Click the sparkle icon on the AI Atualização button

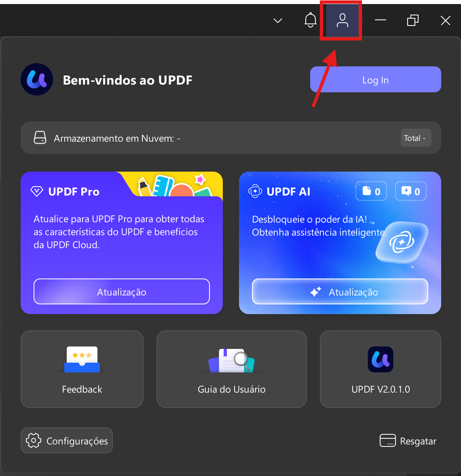(x=315, y=291)
